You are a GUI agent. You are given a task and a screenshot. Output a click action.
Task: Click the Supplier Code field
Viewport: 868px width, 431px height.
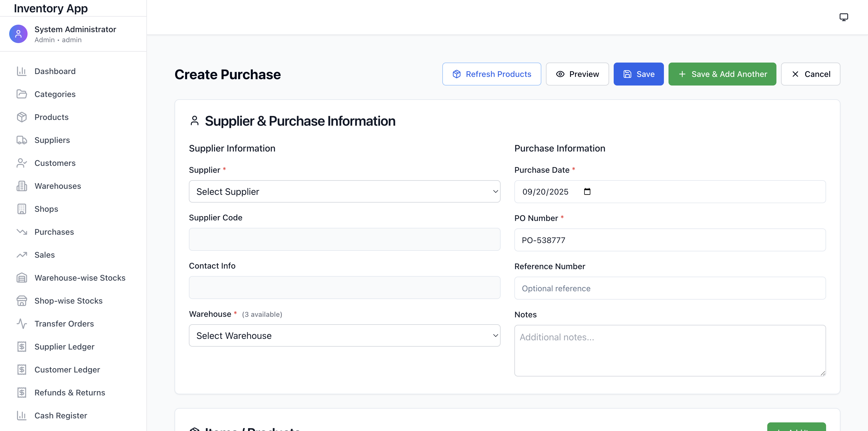[344, 239]
